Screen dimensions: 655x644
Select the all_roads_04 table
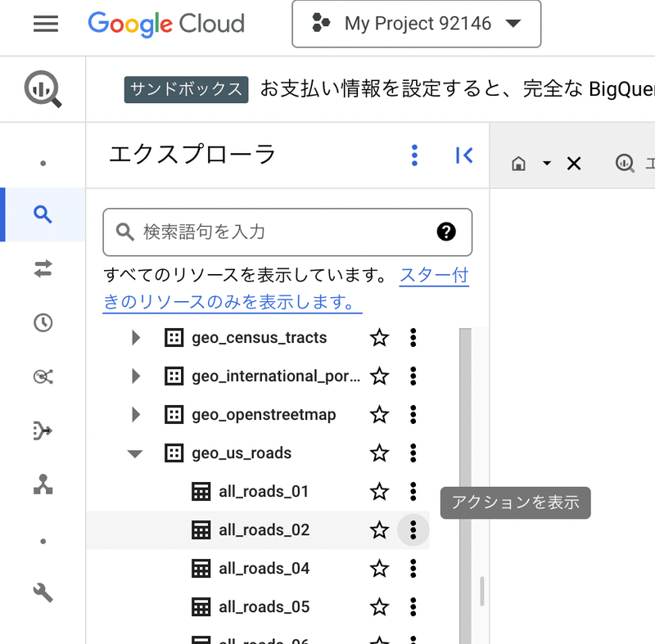(x=264, y=569)
